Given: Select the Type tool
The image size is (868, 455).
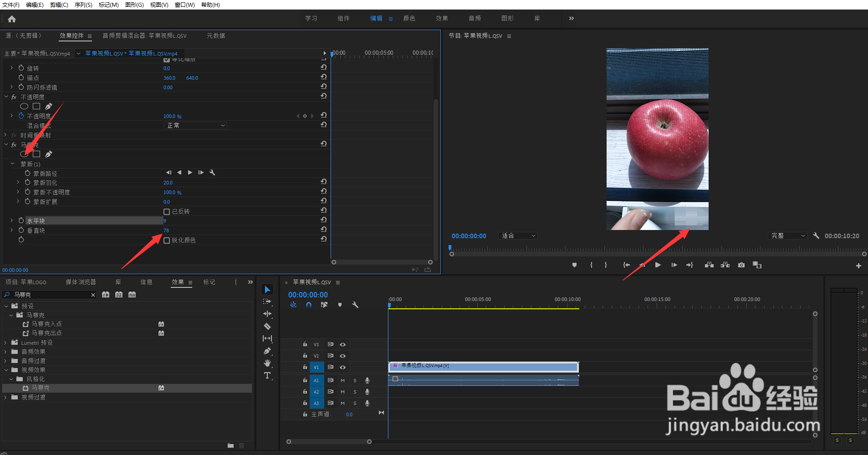Looking at the screenshot, I should [267, 375].
